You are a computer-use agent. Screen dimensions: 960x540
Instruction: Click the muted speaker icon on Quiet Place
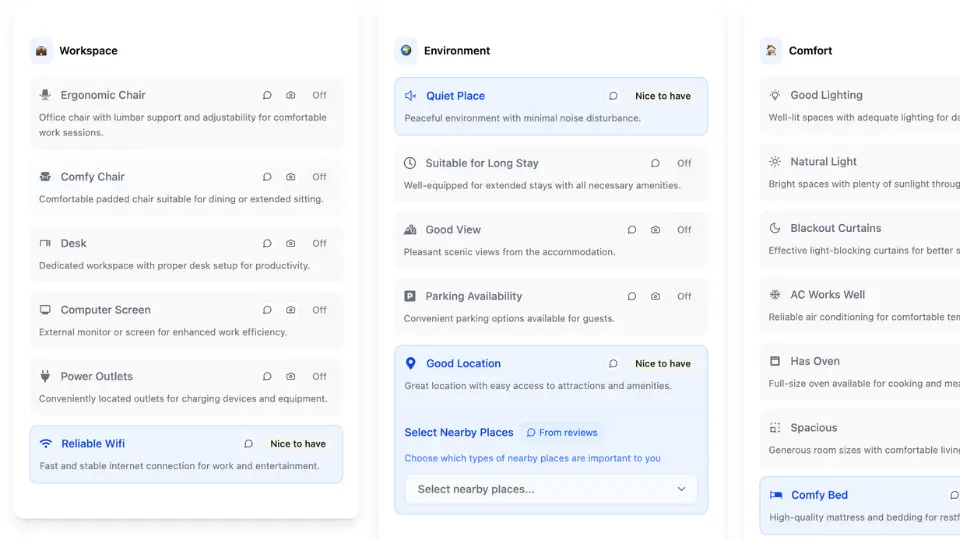[410, 96]
